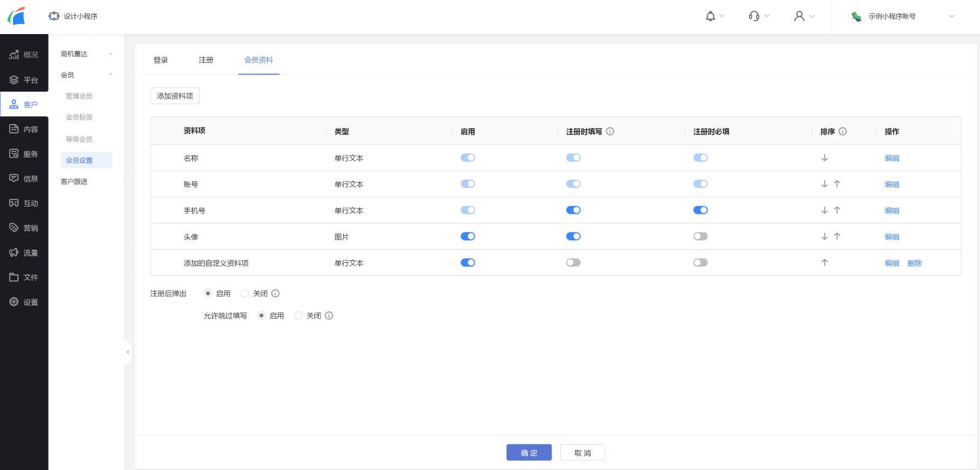Toggle 启用 switch for 添加的自定义资料项

pos(468,262)
